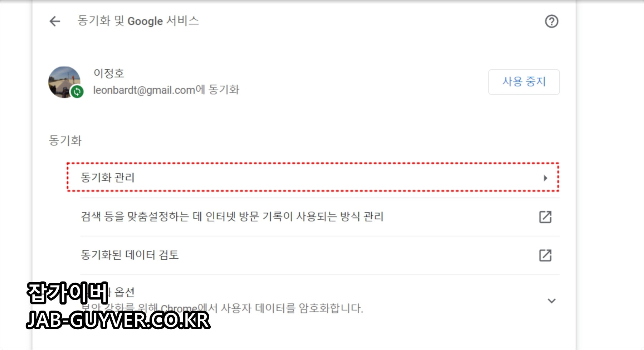Expand the 암호화 옵션 section row

[319, 300]
